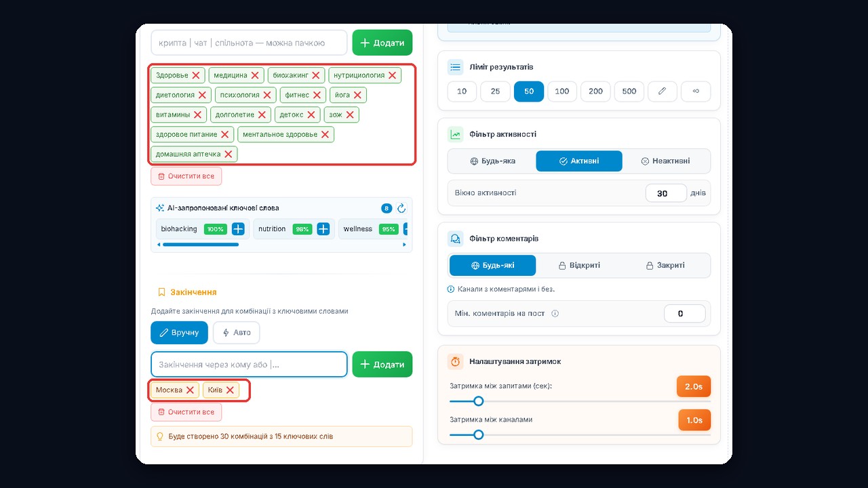Remove the долголетие keyword
Viewport: 868px width, 488px height.
(262, 115)
